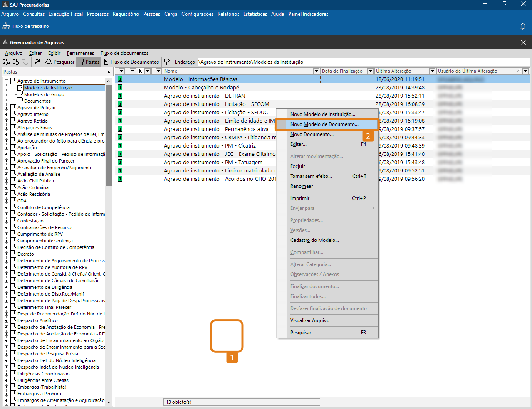Open the Ferramentas menu in Gerenciador
532x409 pixels.
click(80, 53)
